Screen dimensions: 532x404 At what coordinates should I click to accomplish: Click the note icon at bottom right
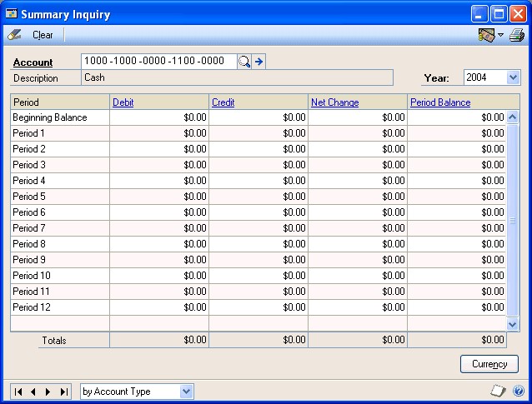click(x=498, y=391)
